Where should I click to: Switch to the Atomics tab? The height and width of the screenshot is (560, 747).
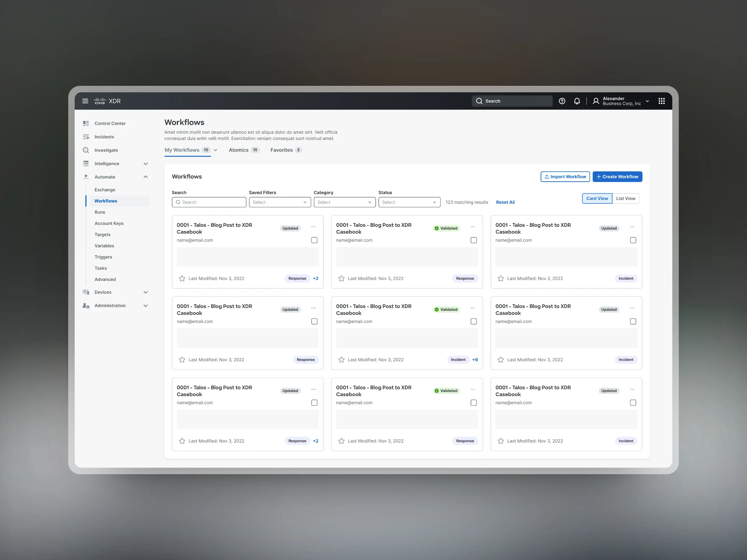[x=238, y=150]
